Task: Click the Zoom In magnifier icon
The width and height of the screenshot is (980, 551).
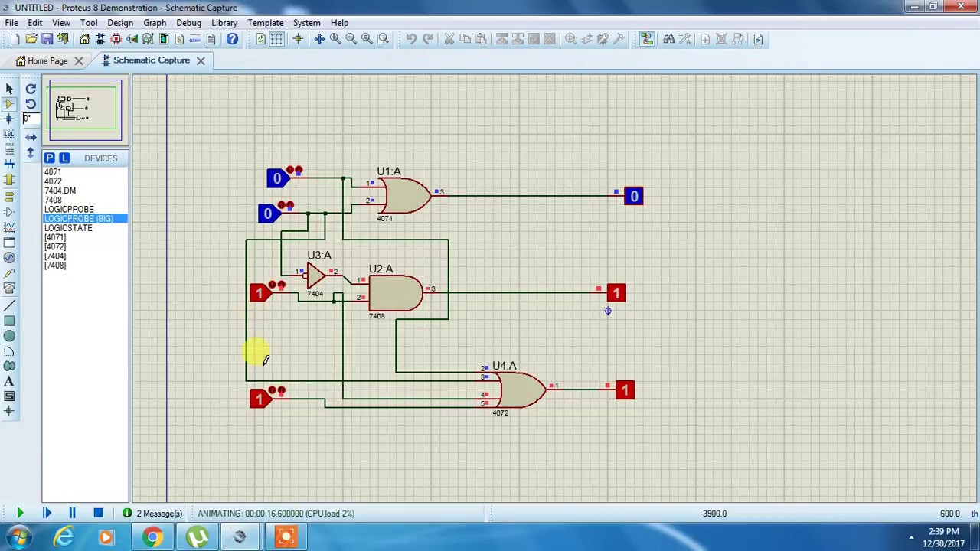Action: point(335,39)
